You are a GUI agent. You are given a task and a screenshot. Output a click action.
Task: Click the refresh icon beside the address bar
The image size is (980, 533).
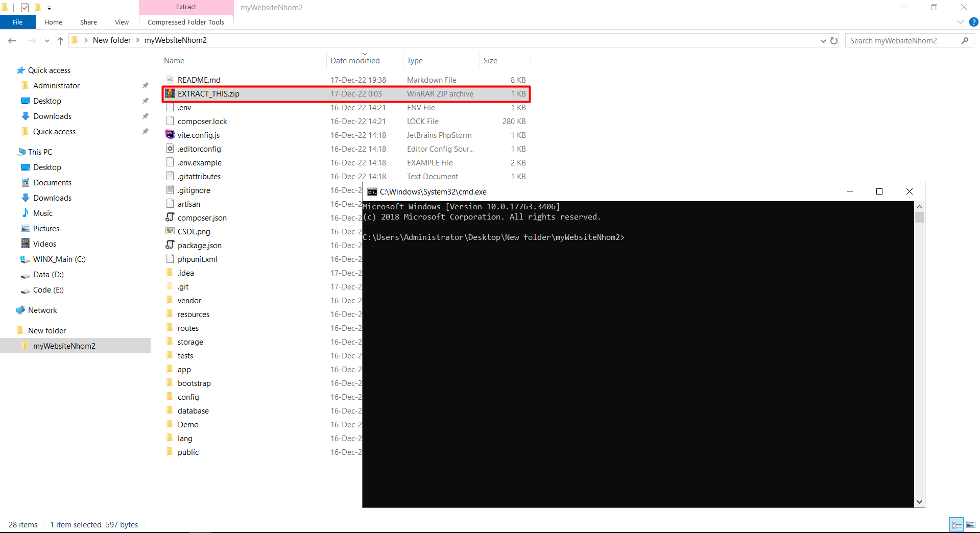[x=834, y=40]
